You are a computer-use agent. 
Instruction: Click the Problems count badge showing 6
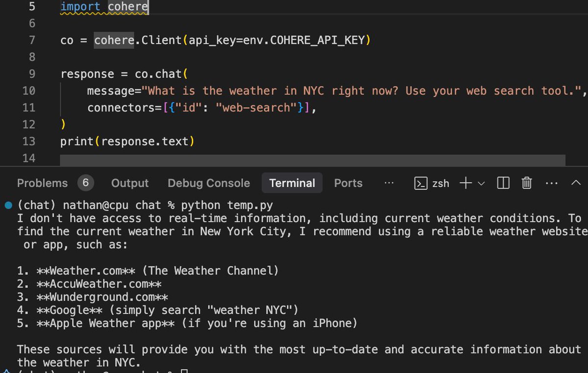coord(85,183)
